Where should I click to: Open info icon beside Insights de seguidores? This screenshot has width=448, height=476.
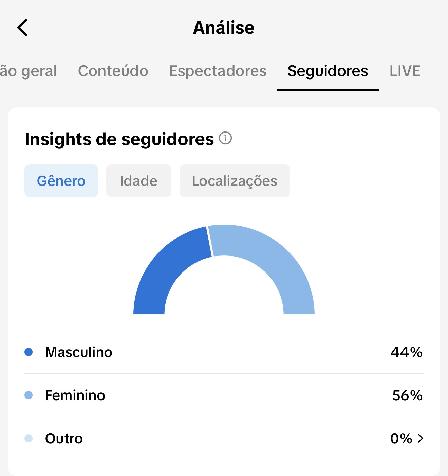coord(225,138)
